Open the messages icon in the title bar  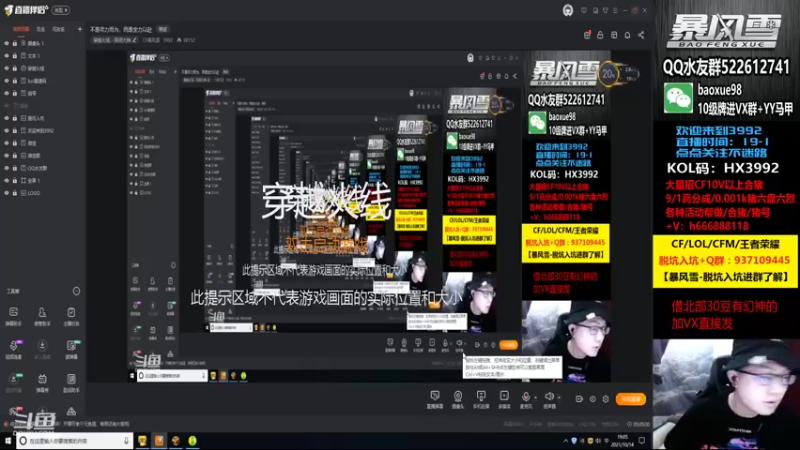(x=584, y=10)
